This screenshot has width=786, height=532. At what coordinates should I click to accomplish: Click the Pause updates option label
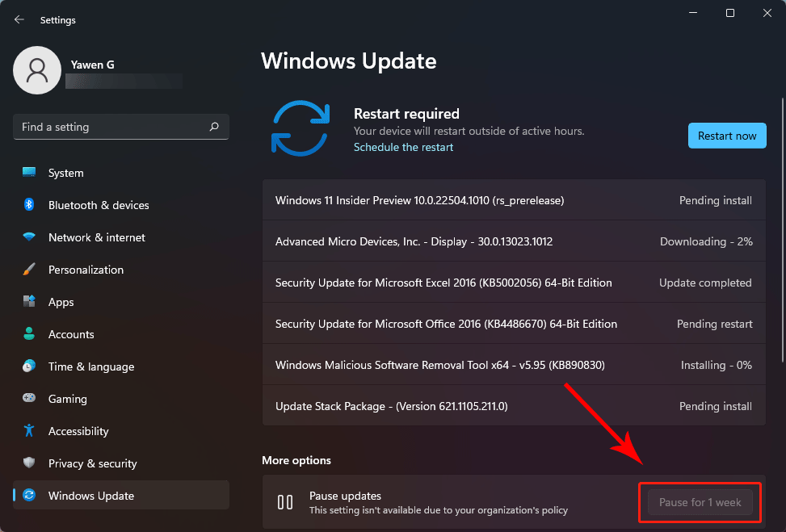[x=345, y=496]
